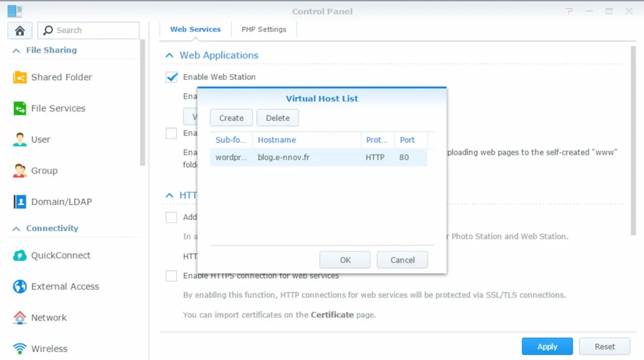Uncheck Enable Web Station checkbox
The image size is (644, 360).
[172, 77]
